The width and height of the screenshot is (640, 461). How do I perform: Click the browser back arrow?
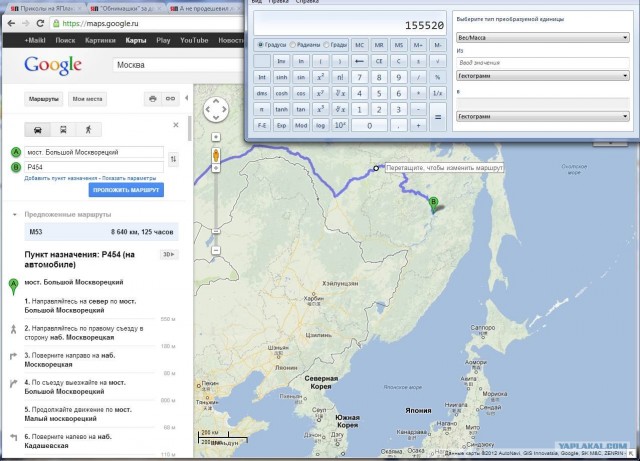[x=11, y=23]
